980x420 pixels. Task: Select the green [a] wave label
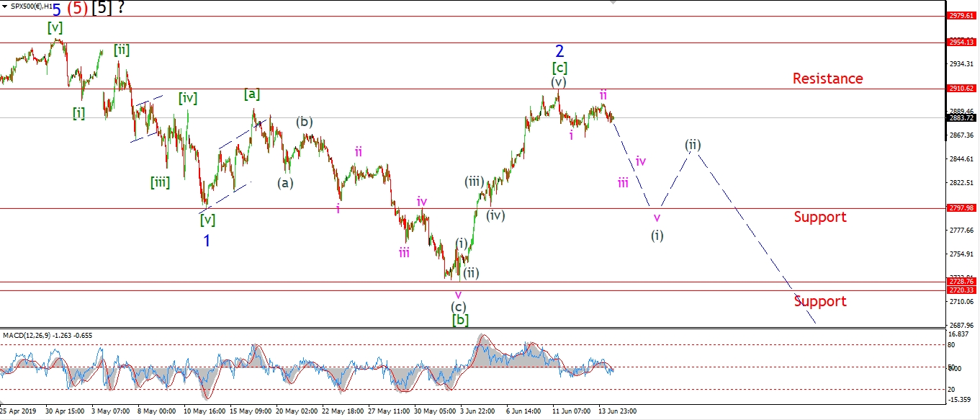click(252, 94)
